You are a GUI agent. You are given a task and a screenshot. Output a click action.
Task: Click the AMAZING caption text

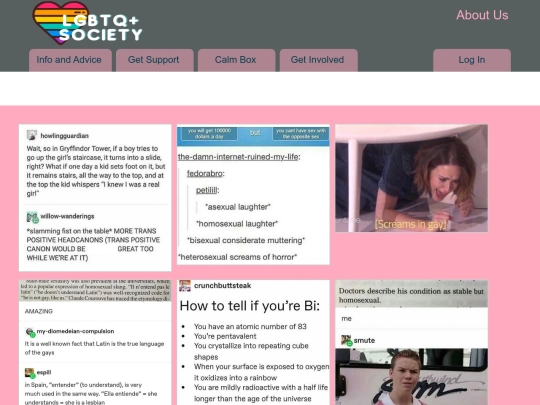pyautogui.click(x=39, y=311)
